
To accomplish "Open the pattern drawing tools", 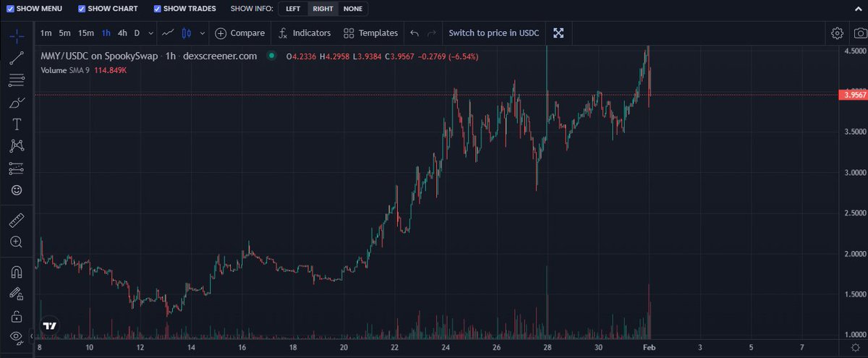I will [16, 145].
